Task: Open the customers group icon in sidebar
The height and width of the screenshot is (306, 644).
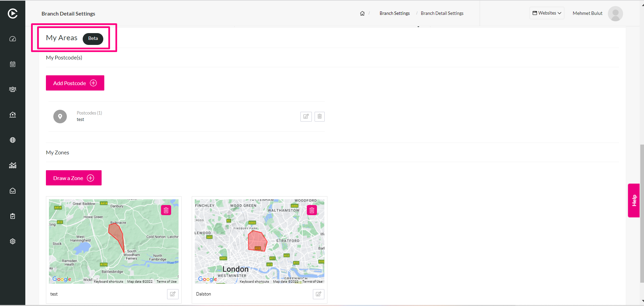Action: [12, 90]
